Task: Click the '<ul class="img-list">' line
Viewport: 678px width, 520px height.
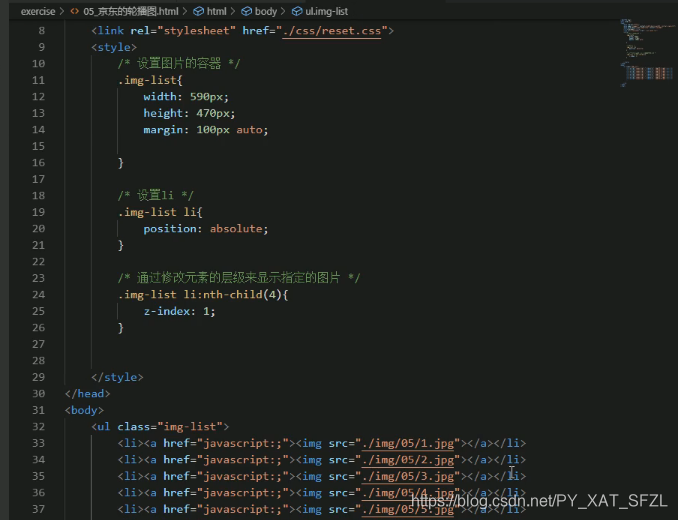Action: pos(160,427)
